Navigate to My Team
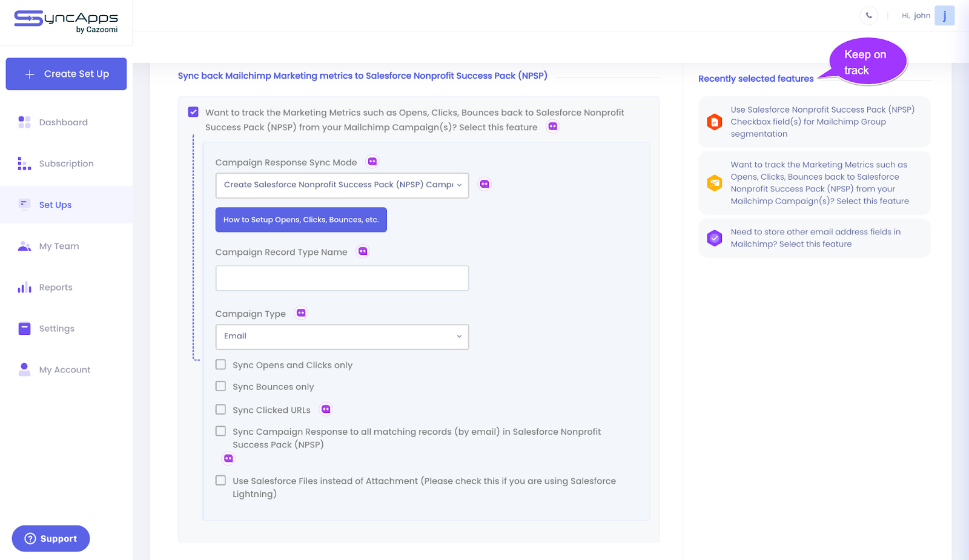Viewport: 969px width, 560px height. pyautogui.click(x=59, y=246)
